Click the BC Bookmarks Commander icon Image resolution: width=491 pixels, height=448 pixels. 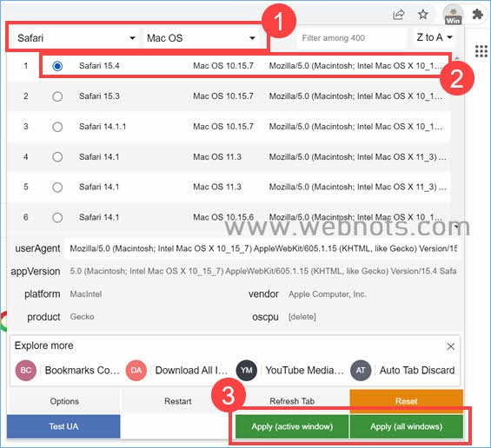(26, 370)
